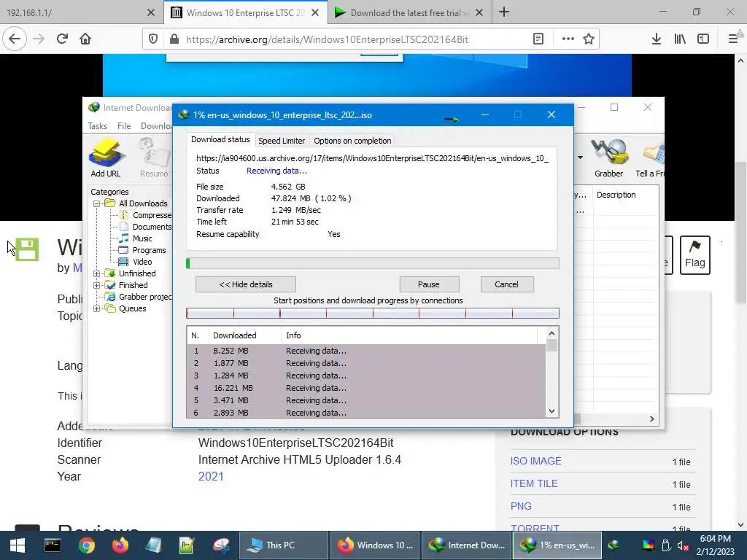Collapse All Downloads tree node
Screen dimensions: 747x560
pyautogui.click(x=97, y=203)
